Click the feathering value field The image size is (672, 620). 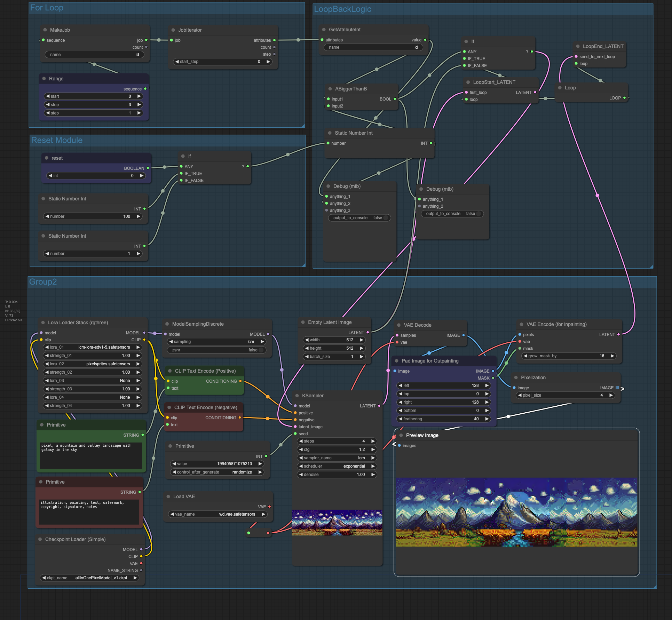444,419
